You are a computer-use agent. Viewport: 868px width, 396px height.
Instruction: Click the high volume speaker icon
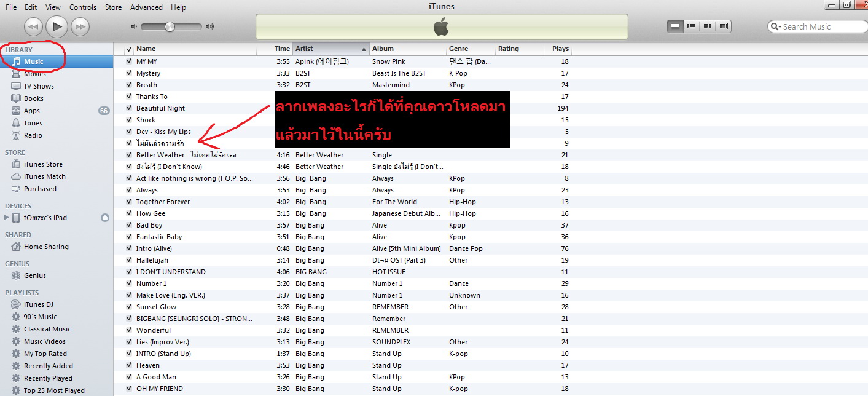(x=209, y=26)
